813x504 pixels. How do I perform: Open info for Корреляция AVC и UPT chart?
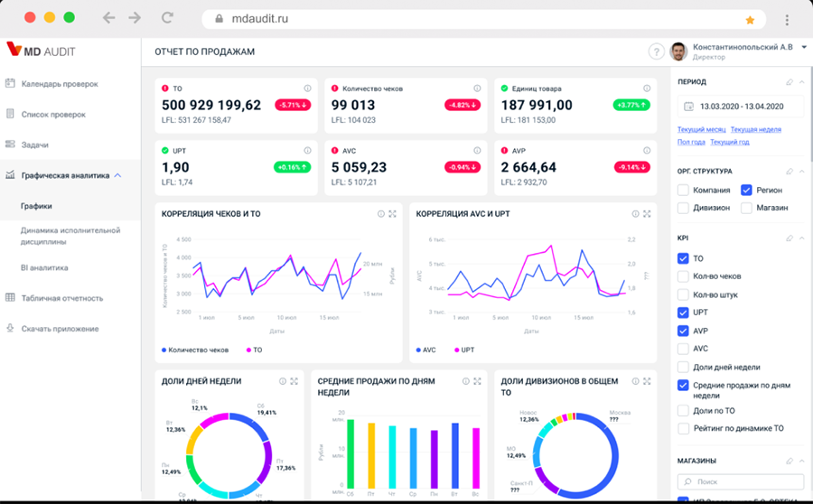(633, 214)
